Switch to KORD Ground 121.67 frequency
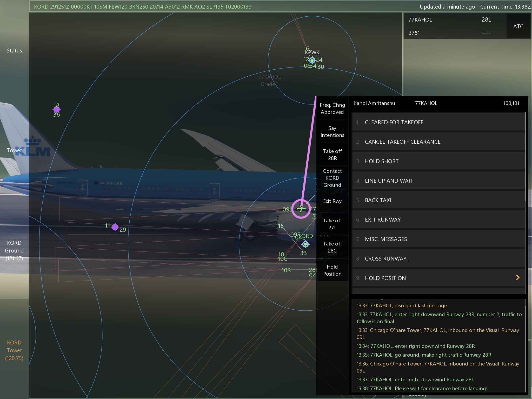This screenshot has height=399, width=532. (x=14, y=250)
